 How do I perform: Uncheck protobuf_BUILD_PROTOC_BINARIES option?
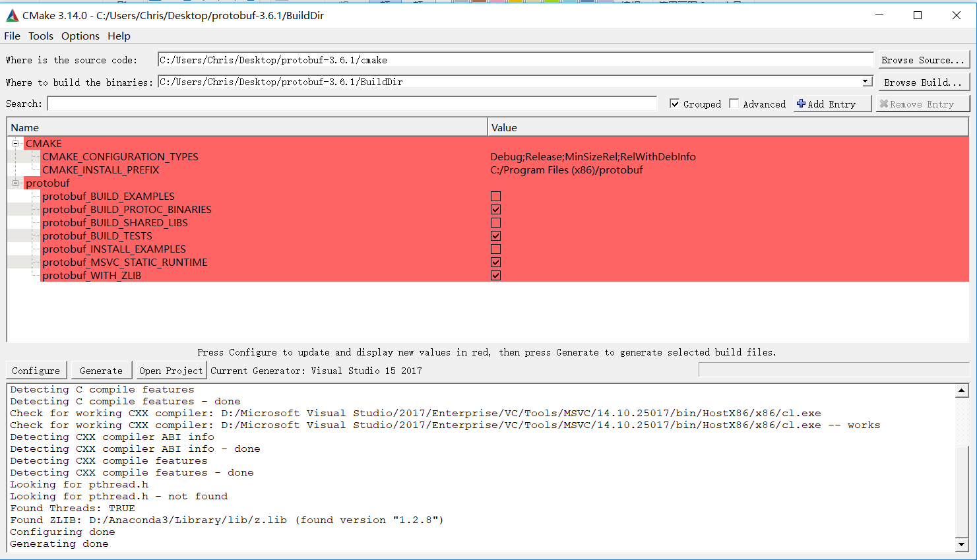(x=495, y=209)
